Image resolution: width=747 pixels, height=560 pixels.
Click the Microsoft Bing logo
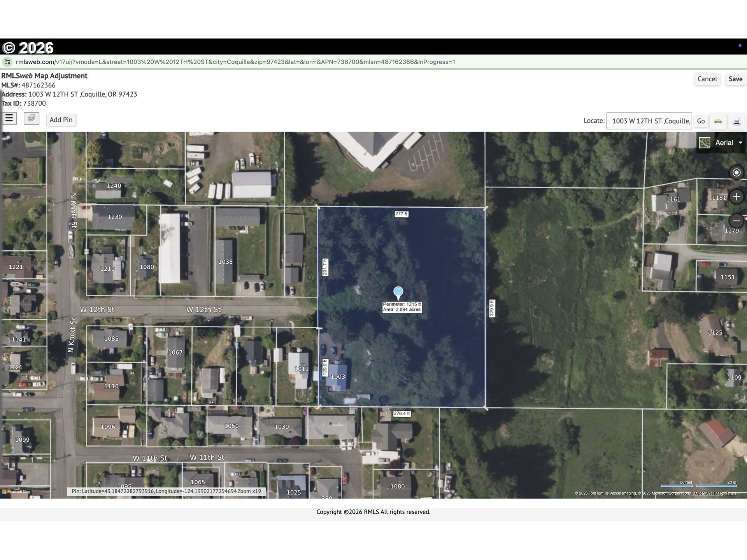[x=16, y=492]
